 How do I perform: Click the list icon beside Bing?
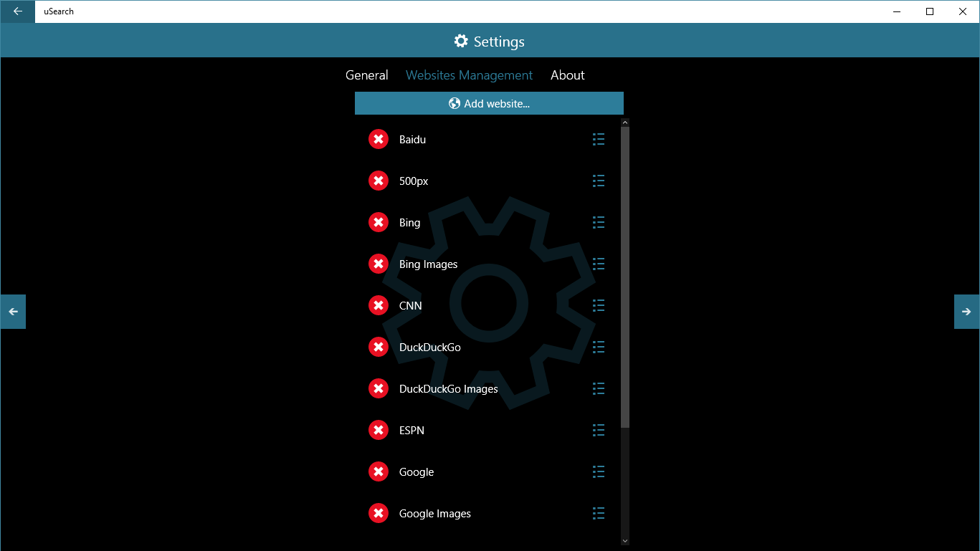click(x=599, y=223)
